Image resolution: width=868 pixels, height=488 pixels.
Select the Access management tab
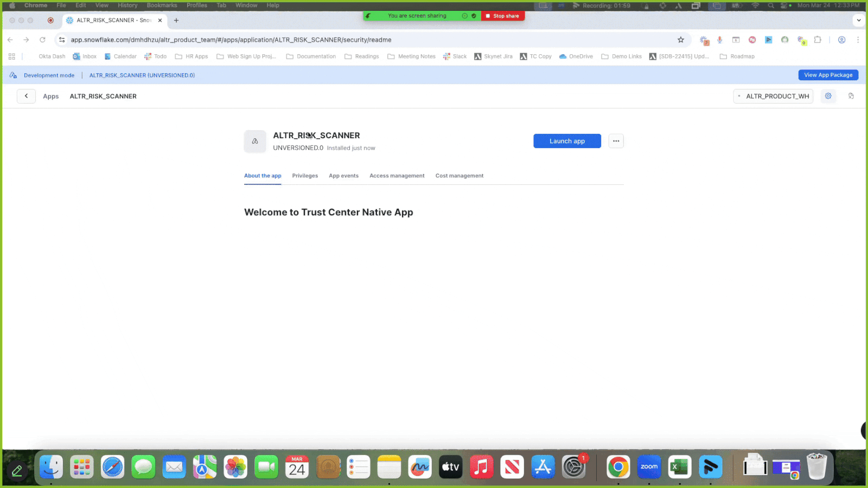tap(397, 176)
